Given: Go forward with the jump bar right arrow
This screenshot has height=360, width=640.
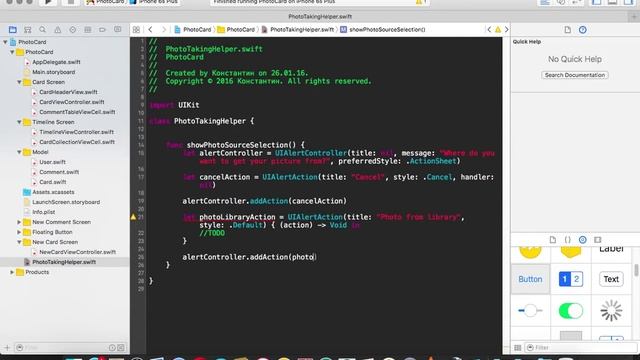Looking at the screenshot, I should (164, 29).
